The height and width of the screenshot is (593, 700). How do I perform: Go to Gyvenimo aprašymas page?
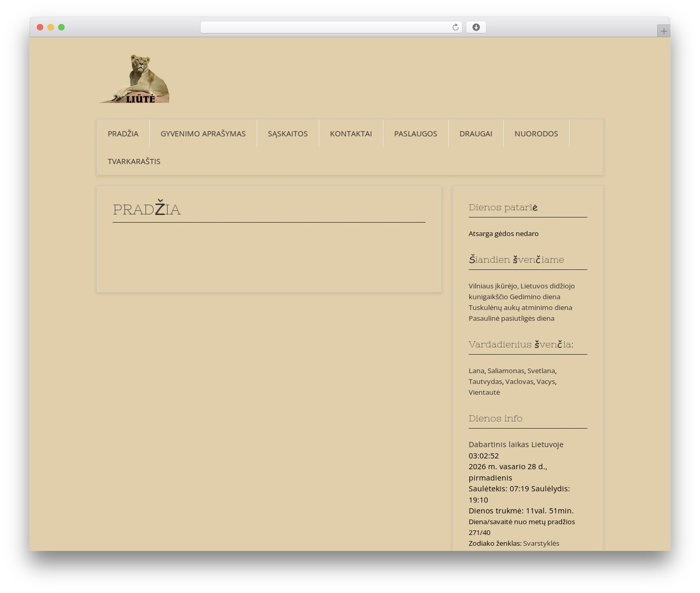203,133
